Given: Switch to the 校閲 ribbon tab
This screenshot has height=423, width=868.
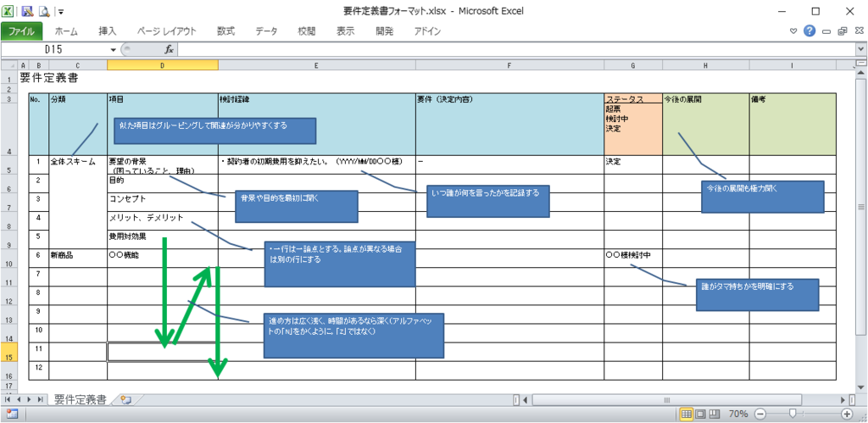Looking at the screenshot, I should [307, 31].
